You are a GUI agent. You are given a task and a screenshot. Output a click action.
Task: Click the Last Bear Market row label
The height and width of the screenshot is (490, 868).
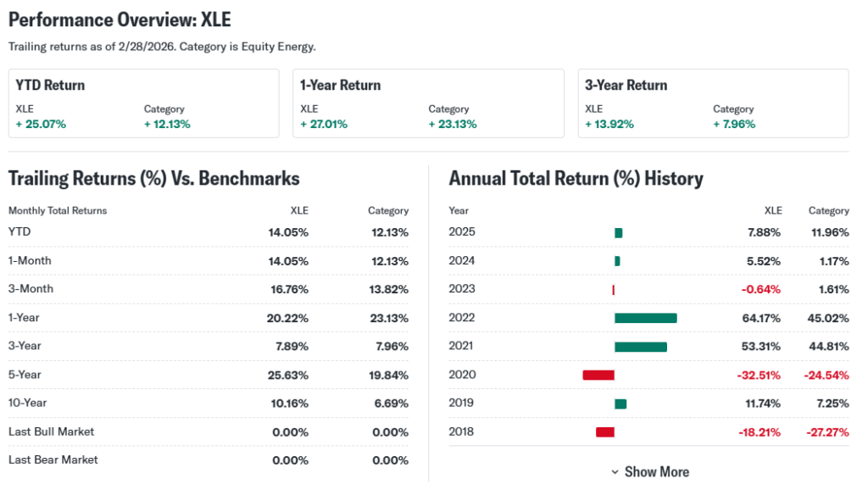click(53, 459)
